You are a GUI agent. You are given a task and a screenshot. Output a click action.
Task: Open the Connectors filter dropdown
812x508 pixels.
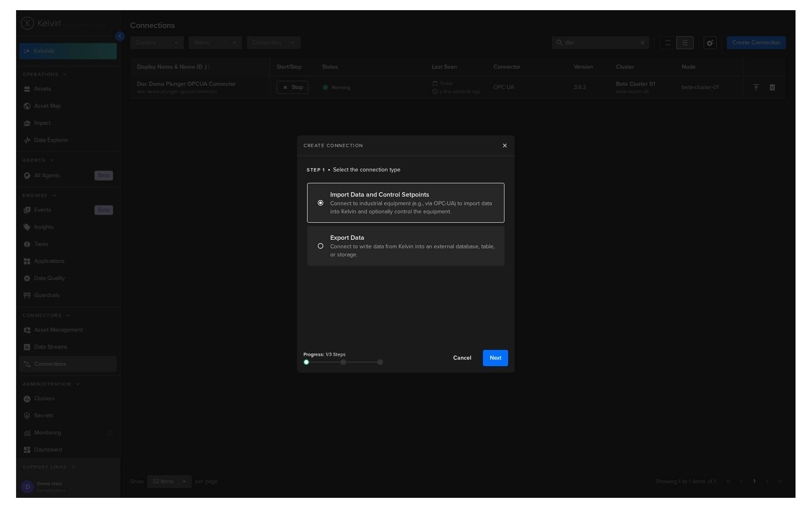point(274,43)
